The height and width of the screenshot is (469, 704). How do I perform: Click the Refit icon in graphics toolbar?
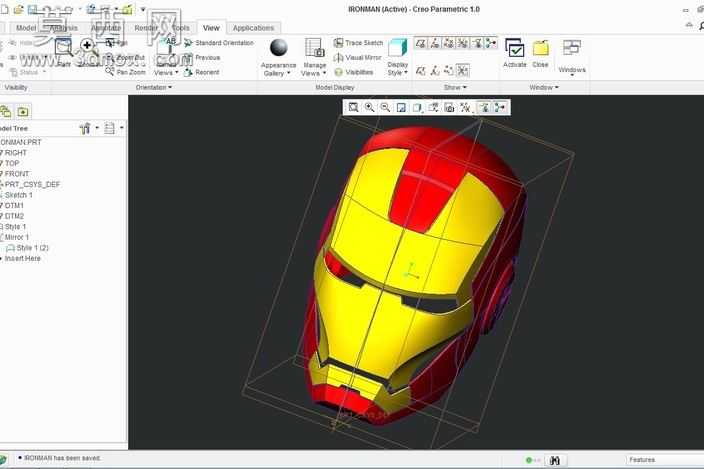pyautogui.click(x=353, y=107)
